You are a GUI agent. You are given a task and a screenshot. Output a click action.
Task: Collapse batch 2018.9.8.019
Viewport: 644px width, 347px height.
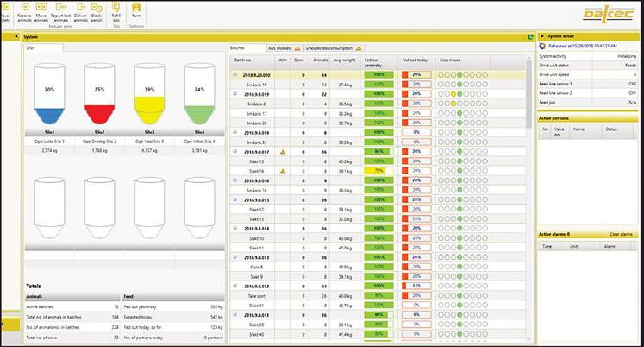[x=235, y=94]
